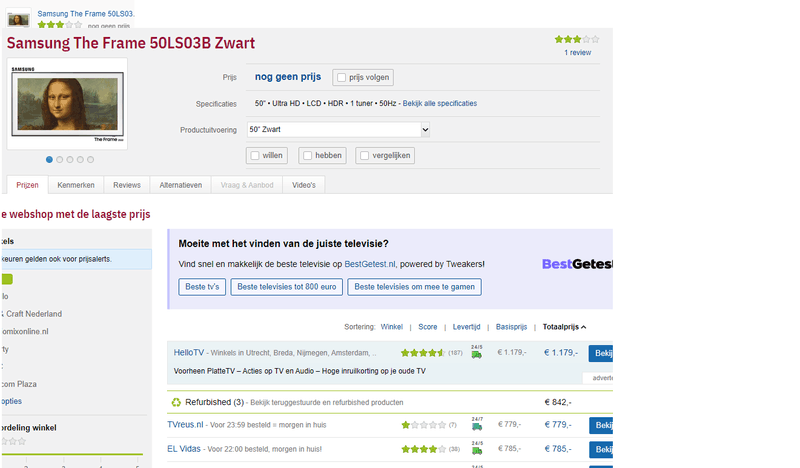Sort the price list by Basisprijs
Image resolution: width=800 pixels, height=468 pixels.
(511, 327)
